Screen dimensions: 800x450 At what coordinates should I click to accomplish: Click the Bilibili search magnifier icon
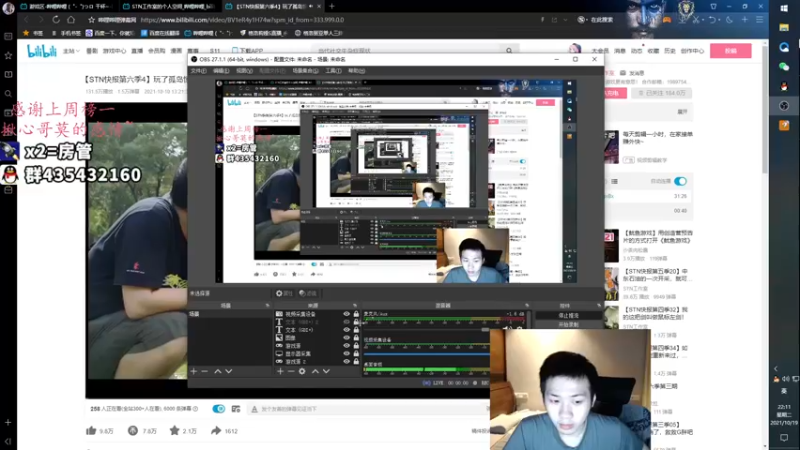coord(509,51)
